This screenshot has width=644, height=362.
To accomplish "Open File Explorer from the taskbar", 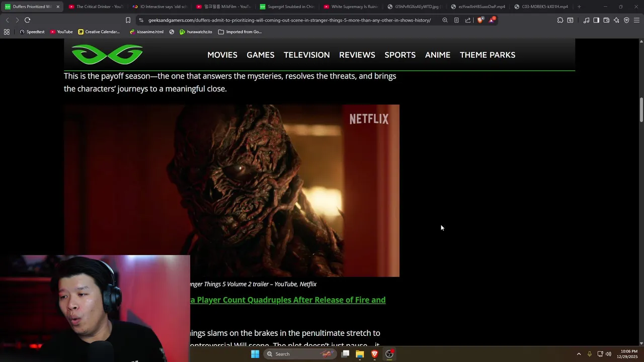I will click(360, 354).
